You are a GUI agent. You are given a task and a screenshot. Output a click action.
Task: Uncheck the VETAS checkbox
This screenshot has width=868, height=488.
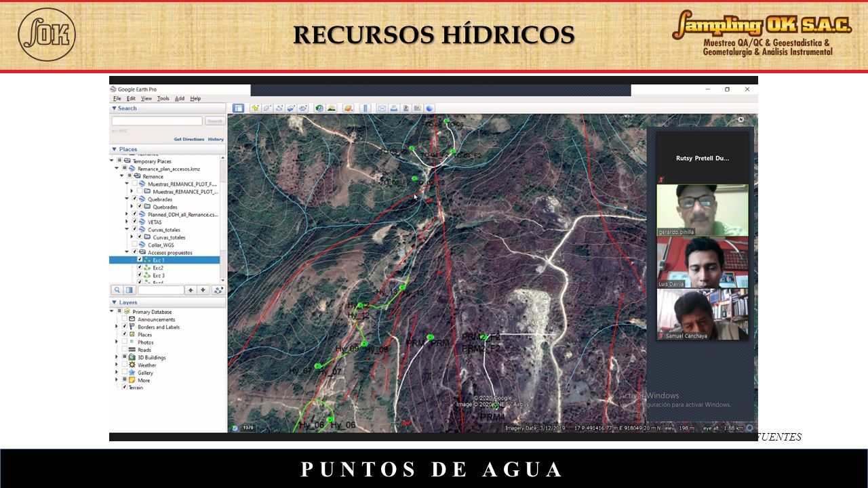point(134,222)
